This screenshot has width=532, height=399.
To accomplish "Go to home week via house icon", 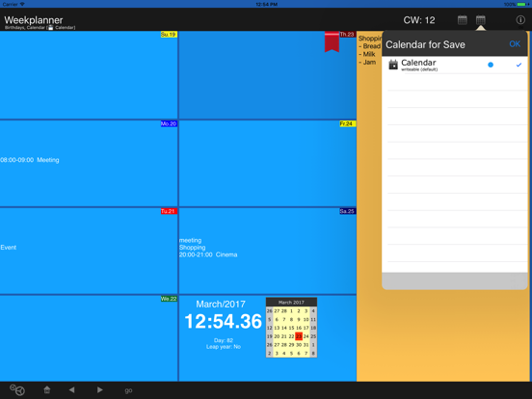I will pyautogui.click(x=47, y=389).
